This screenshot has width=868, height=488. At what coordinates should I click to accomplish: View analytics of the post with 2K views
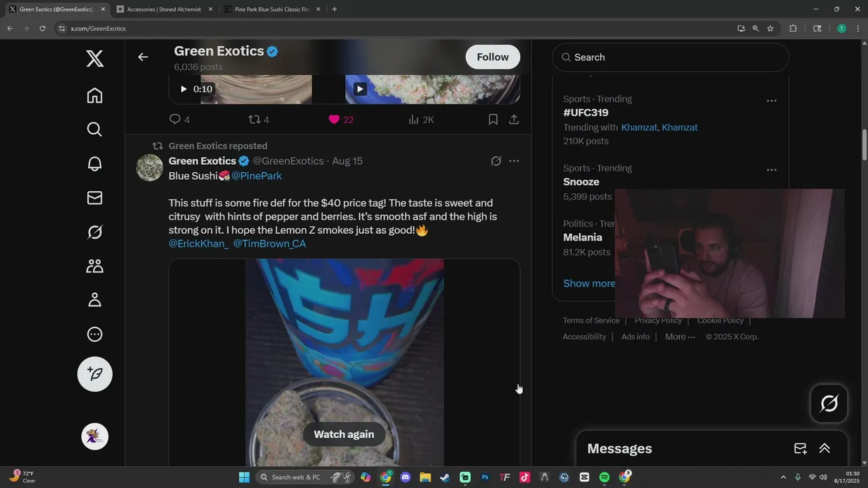(x=421, y=119)
